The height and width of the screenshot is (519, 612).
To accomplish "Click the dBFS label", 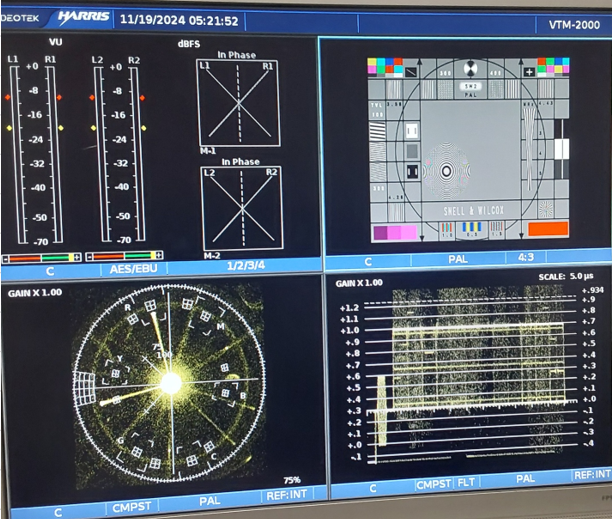I will click(189, 44).
